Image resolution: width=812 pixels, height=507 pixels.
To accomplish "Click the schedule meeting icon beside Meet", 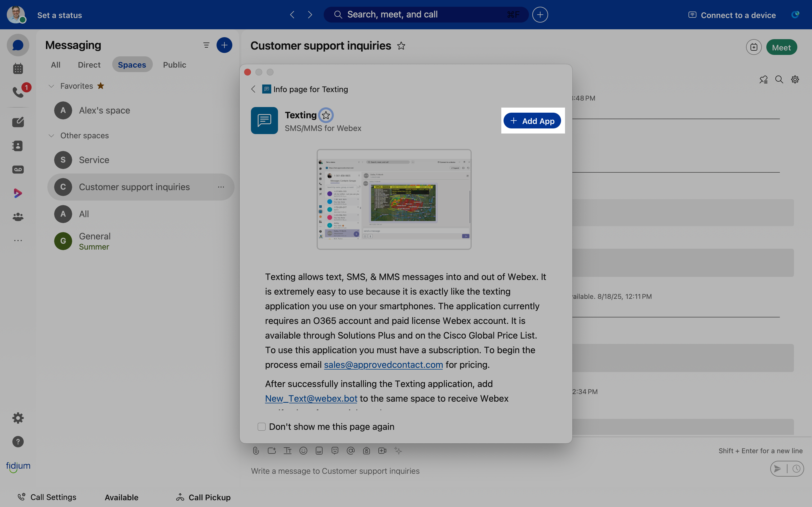I will (754, 47).
